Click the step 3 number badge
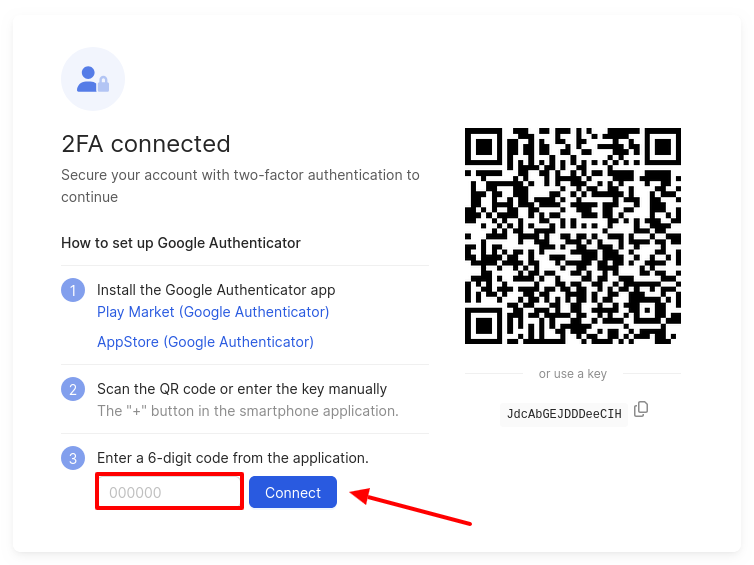The width and height of the screenshot is (754, 565). click(73, 458)
